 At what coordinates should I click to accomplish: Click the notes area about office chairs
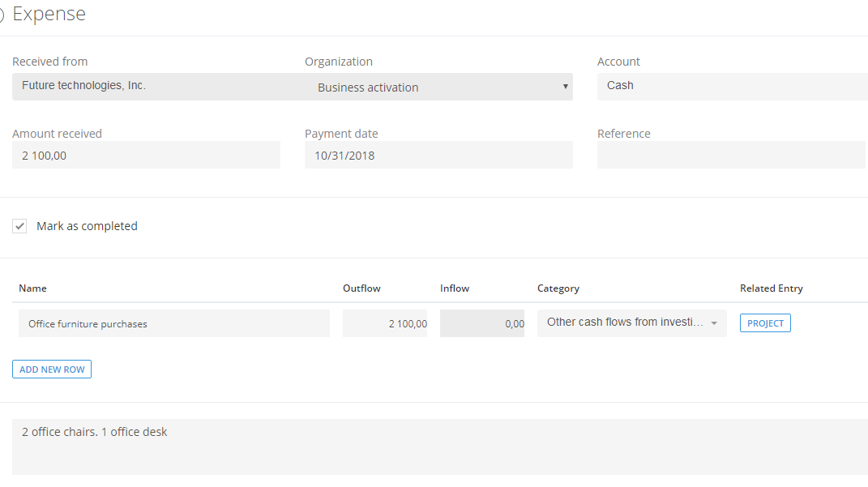coord(440,446)
